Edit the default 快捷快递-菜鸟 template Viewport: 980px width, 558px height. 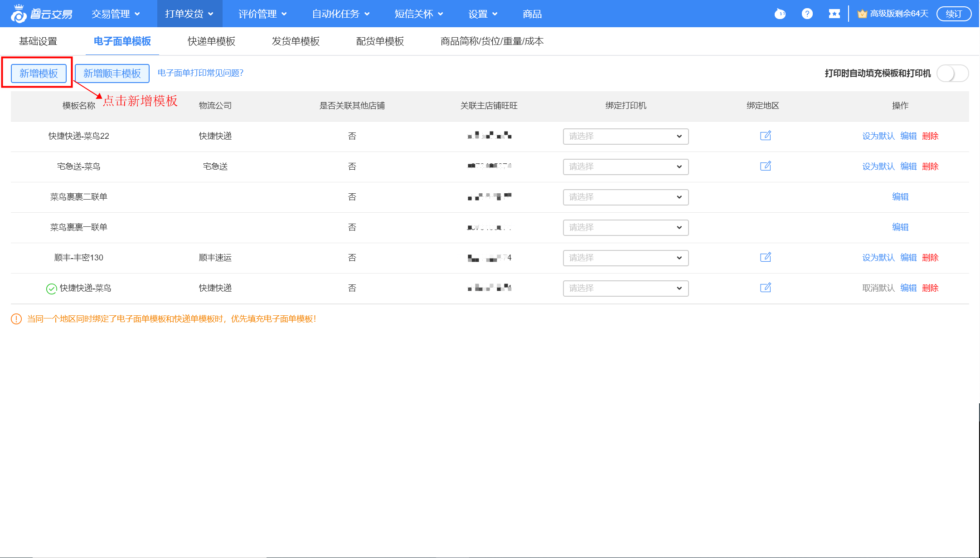[908, 288]
